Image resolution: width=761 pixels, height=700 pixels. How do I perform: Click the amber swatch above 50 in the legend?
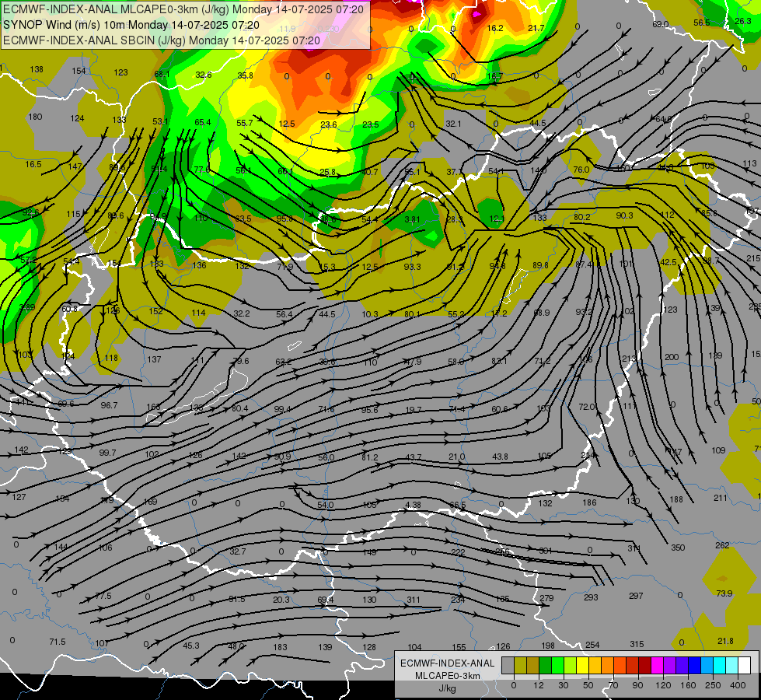tap(595, 666)
